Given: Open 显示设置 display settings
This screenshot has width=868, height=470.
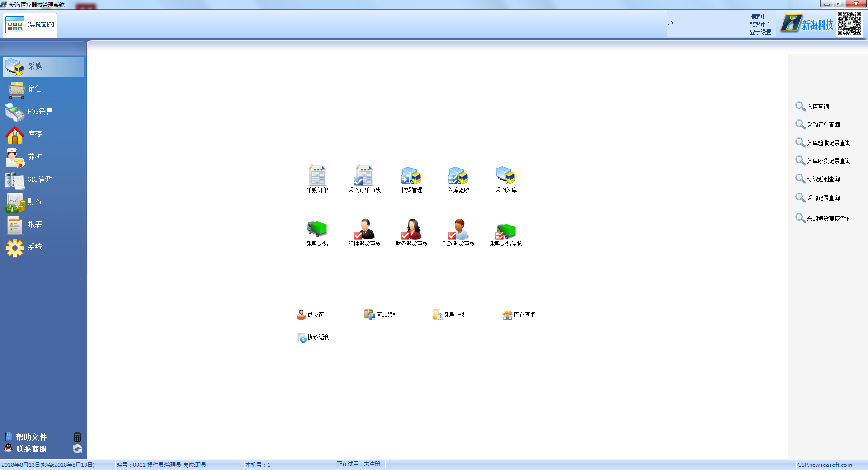Looking at the screenshot, I should pyautogui.click(x=760, y=33).
